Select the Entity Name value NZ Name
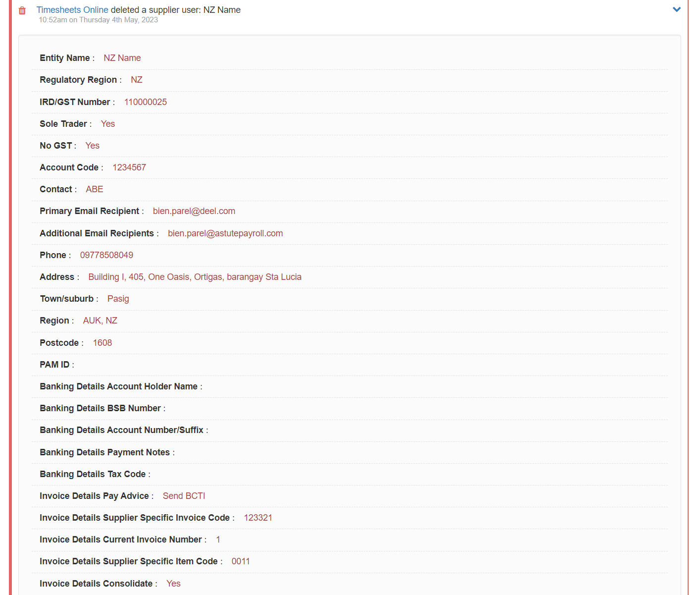This screenshot has height=595, width=700. 122,58
